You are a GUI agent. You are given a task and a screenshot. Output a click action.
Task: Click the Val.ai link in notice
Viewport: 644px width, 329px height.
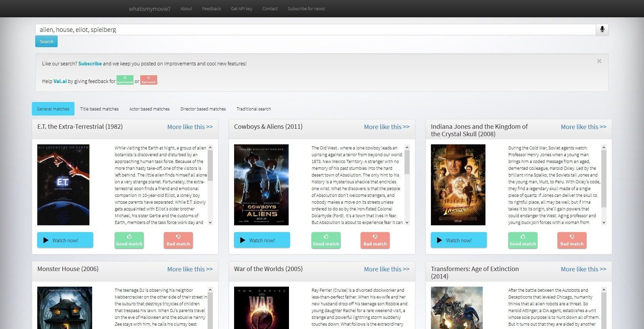pos(60,81)
